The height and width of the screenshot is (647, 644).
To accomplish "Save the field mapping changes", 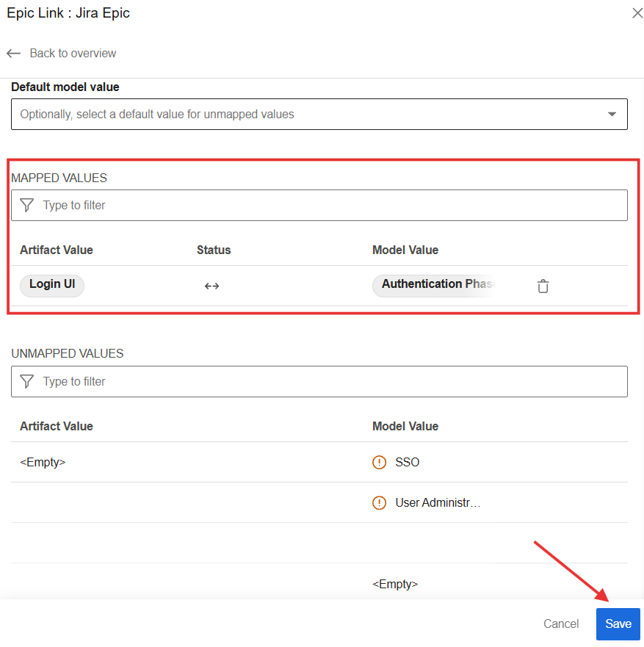I will coord(618,624).
